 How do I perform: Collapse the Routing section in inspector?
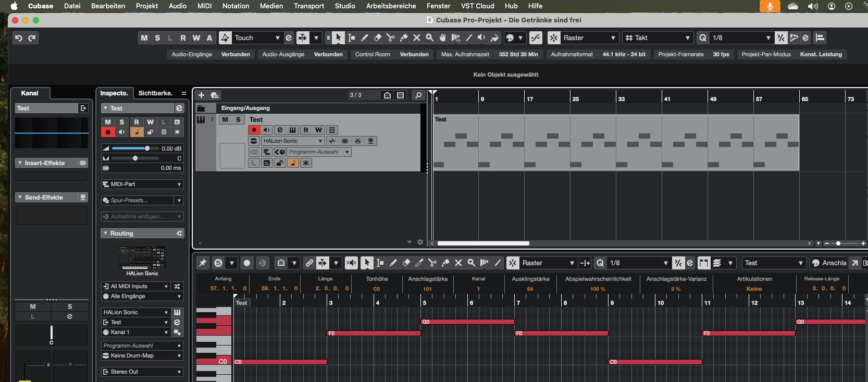[x=105, y=233]
